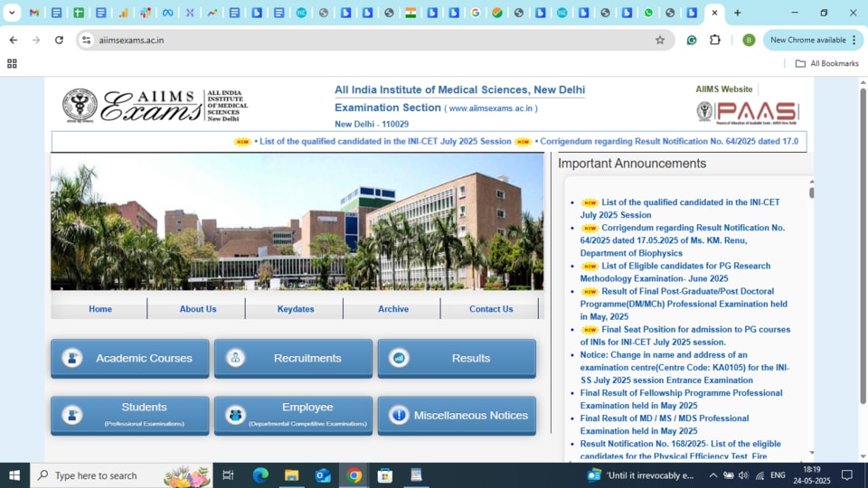The height and width of the screenshot is (488, 868).
Task: Click the announcements panel scrollbar thumb
Action: (x=812, y=192)
